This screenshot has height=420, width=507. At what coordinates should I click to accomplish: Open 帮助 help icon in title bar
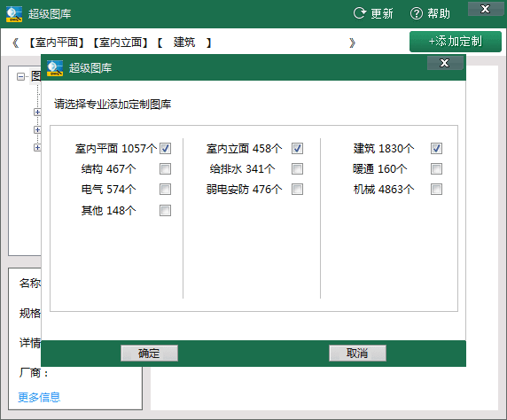point(416,13)
